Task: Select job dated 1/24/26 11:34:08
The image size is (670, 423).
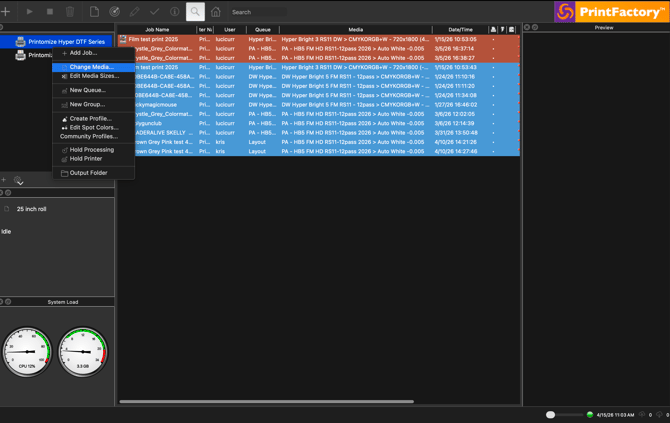Action: (x=319, y=95)
